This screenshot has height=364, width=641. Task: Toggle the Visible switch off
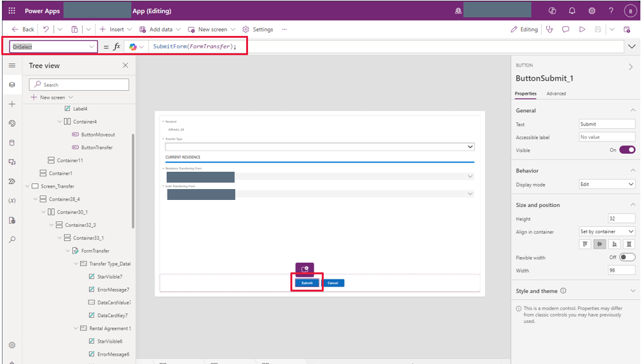tap(627, 150)
